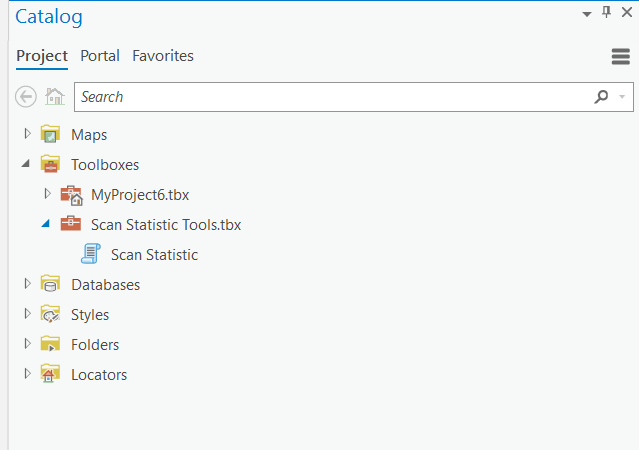Click the home icon beside search
The width and height of the screenshot is (639, 450).
pos(55,97)
